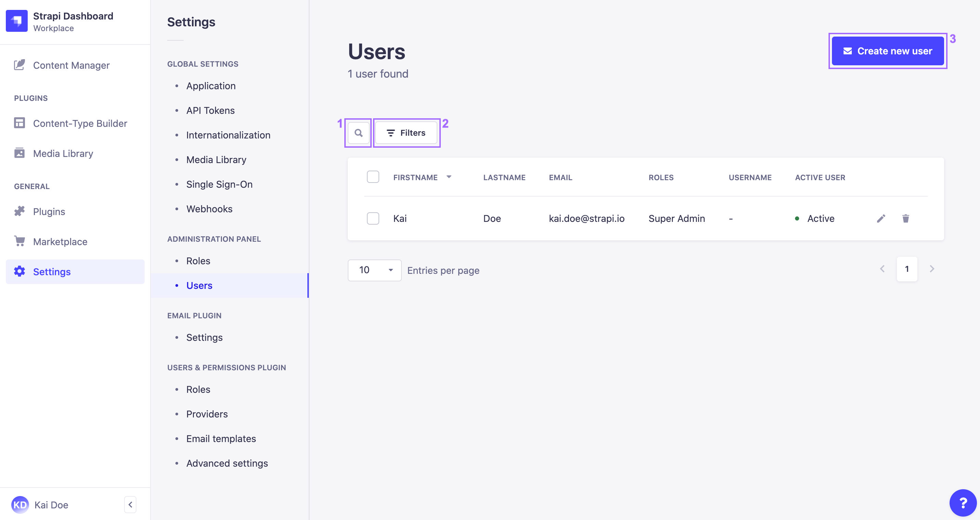980x520 pixels.
Task: Click the Content-Type Builder plugin icon
Action: coord(19,122)
